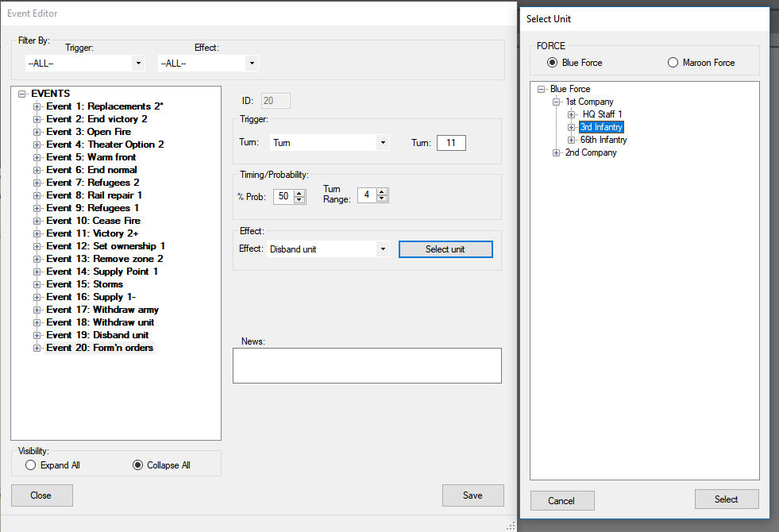Click Select in Select Unit dialog
This screenshot has height=532, width=779.
click(x=727, y=499)
